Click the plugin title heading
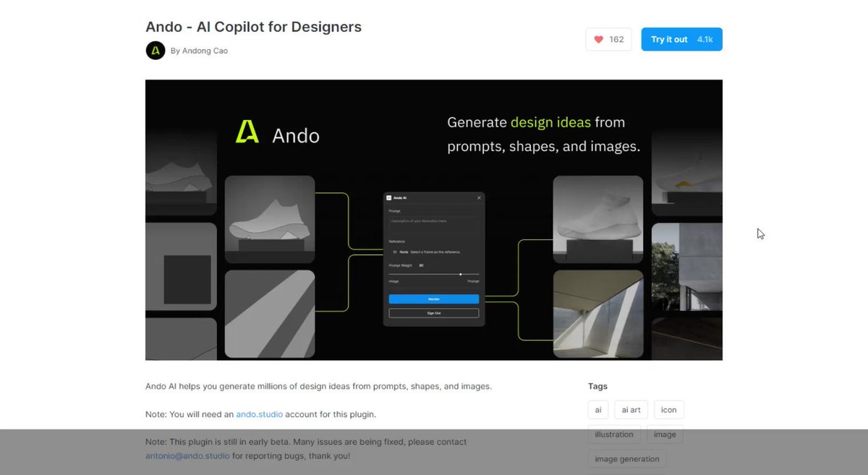868x475 pixels. [x=254, y=27]
